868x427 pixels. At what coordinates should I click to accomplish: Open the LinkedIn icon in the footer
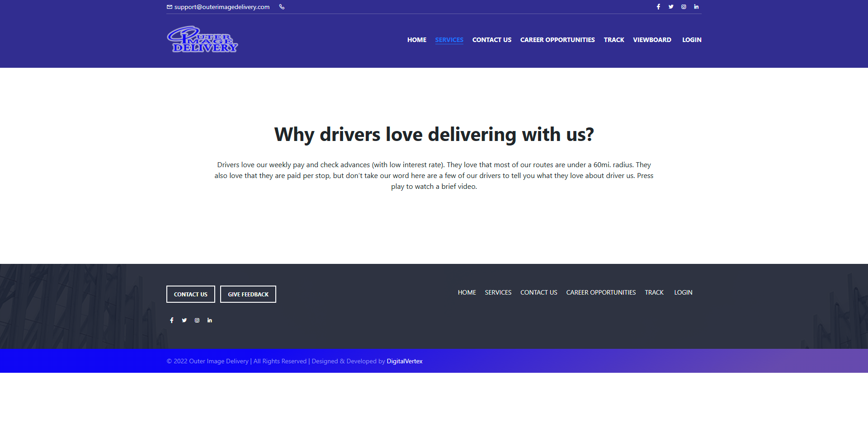pos(209,320)
